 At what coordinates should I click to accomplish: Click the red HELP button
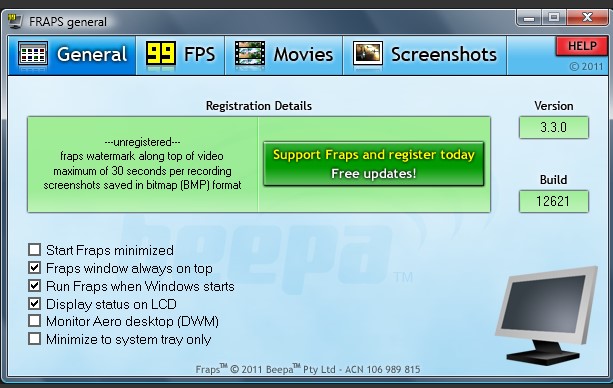(x=582, y=46)
